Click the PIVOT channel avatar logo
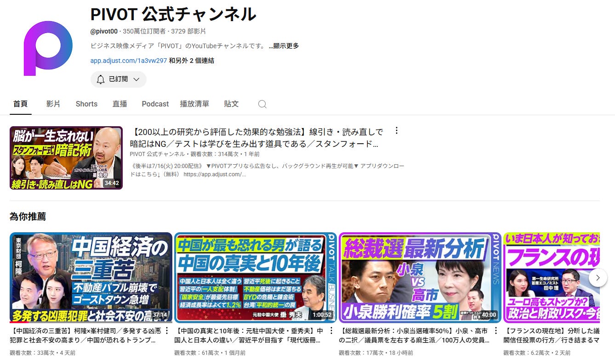This screenshot has width=615, height=364. coord(48,48)
